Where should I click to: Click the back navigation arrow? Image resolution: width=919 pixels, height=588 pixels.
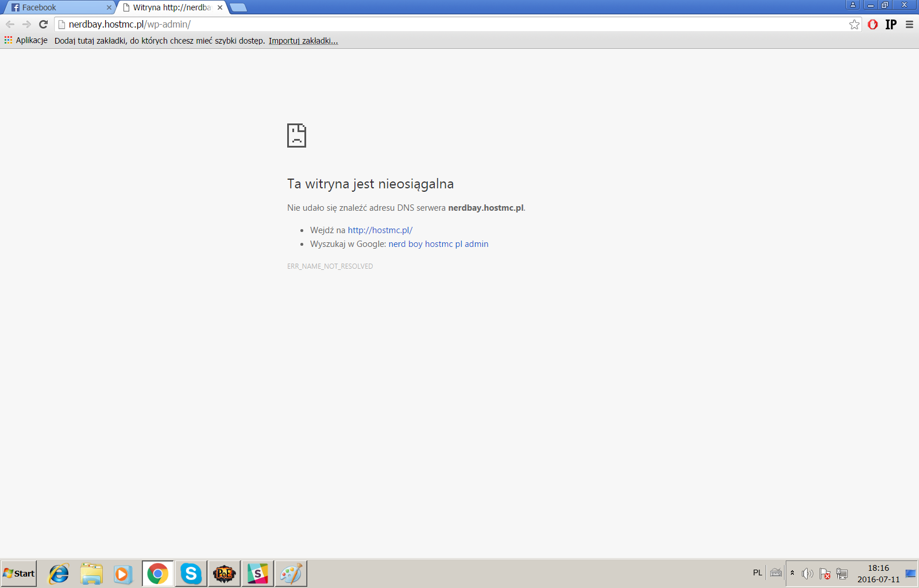(10, 24)
